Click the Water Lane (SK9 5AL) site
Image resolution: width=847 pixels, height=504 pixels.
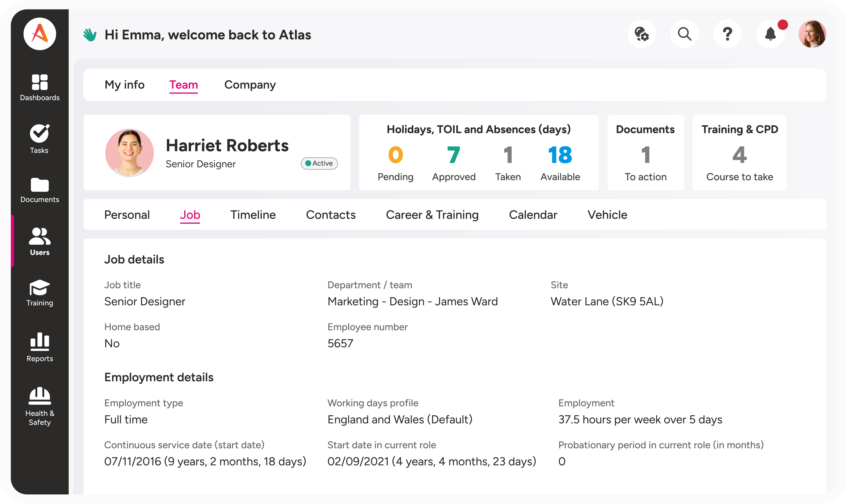coord(607,302)
